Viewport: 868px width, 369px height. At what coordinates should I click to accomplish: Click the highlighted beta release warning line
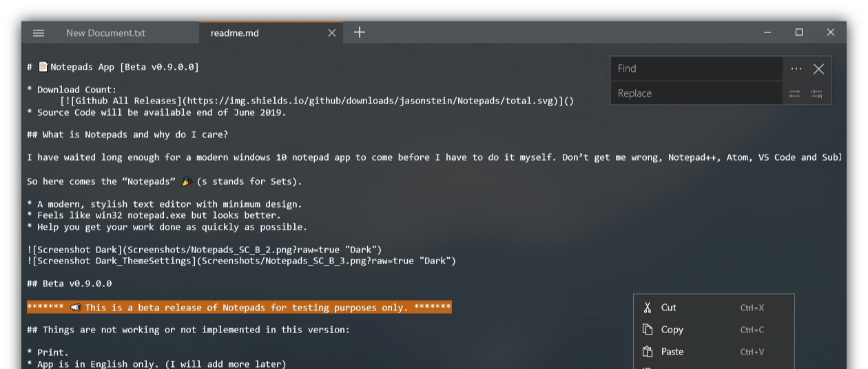[239, 307]
